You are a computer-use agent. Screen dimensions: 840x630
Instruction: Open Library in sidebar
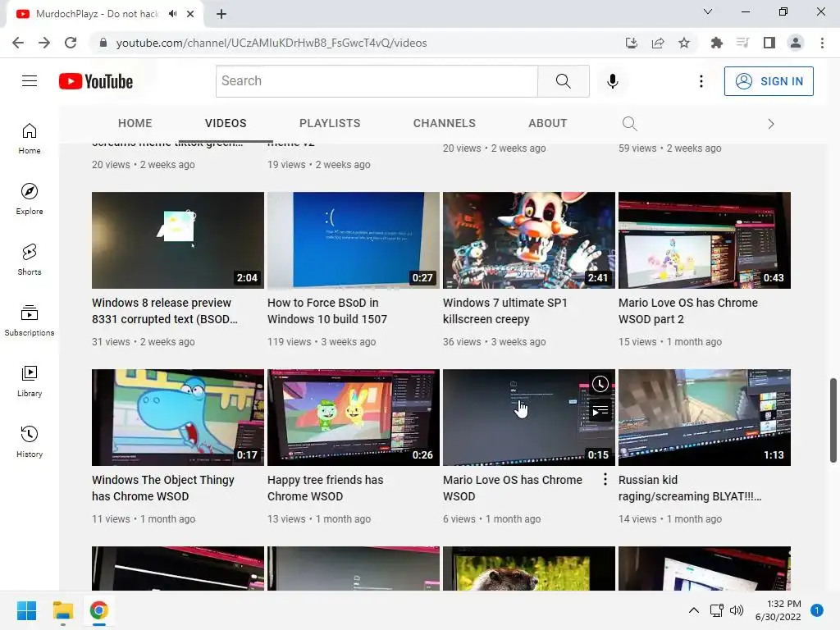30,381
